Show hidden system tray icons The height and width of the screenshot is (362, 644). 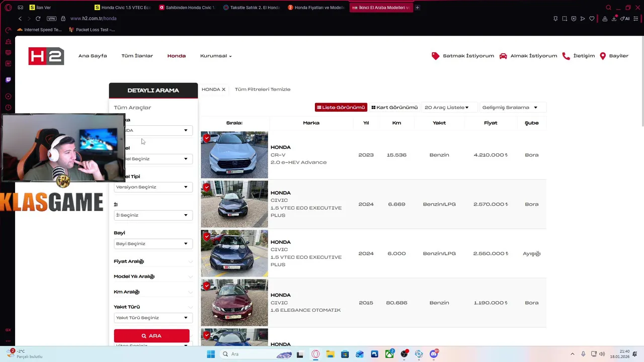(572, 354)
